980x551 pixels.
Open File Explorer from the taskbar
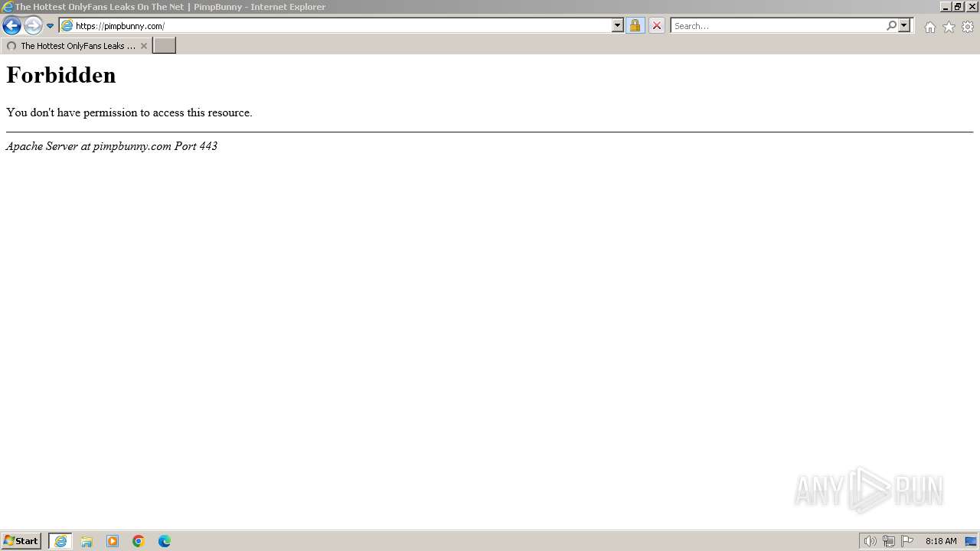[x=87, y=541]
